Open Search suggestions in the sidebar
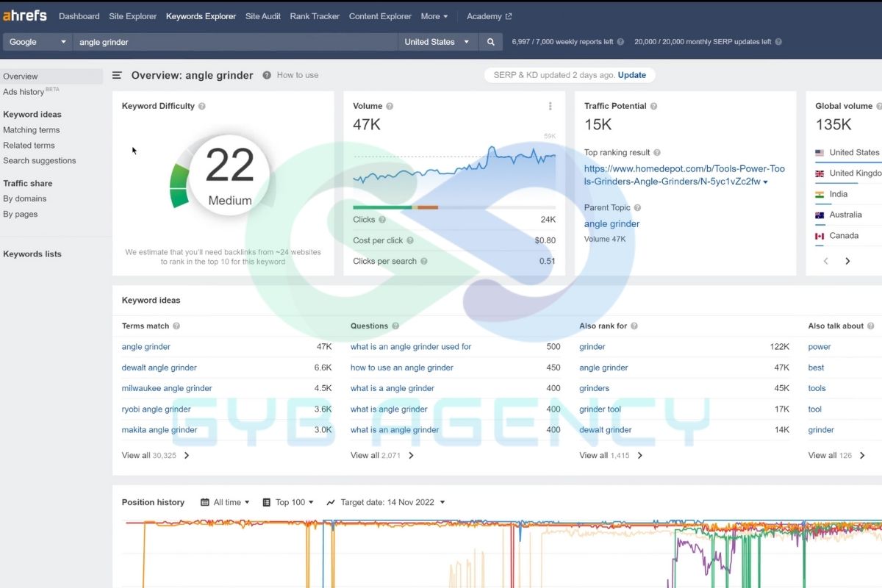 tap(40, 161)
